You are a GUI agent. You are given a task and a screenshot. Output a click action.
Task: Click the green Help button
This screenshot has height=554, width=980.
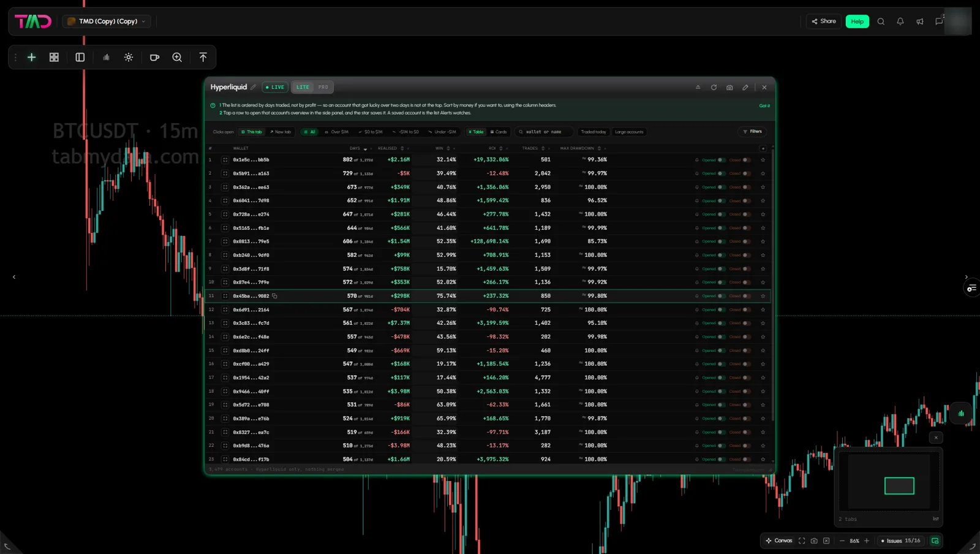[x=858, y=21]
